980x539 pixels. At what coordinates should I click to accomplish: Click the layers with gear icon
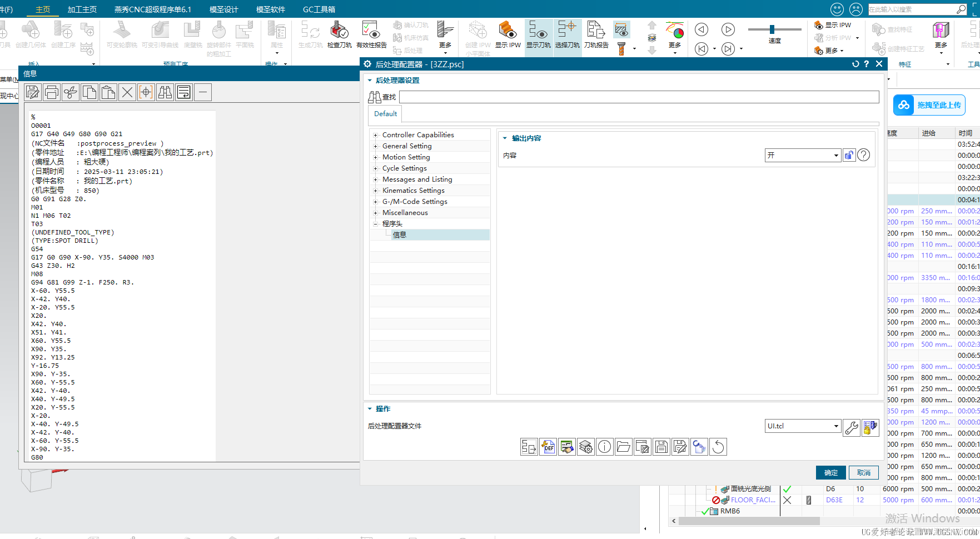pyautogui.click(x=586, y=447)
